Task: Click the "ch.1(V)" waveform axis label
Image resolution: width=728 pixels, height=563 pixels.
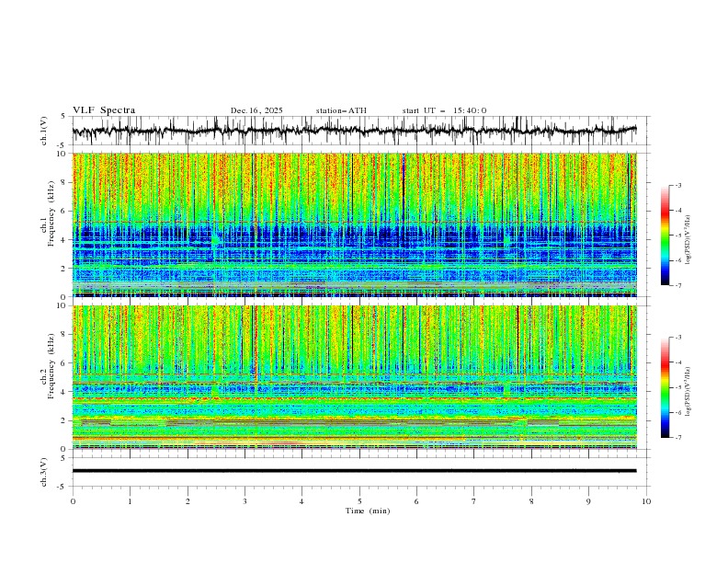Action: tap(44, 131)
